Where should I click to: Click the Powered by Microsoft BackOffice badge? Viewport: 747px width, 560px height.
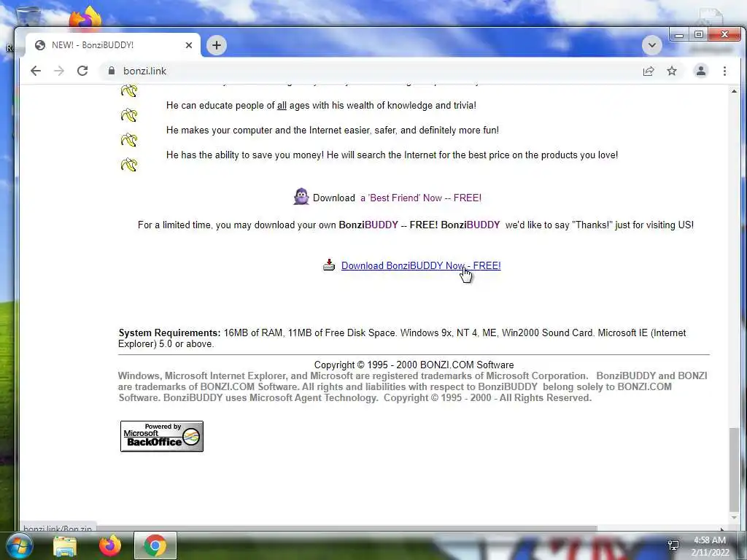point(161,436)
